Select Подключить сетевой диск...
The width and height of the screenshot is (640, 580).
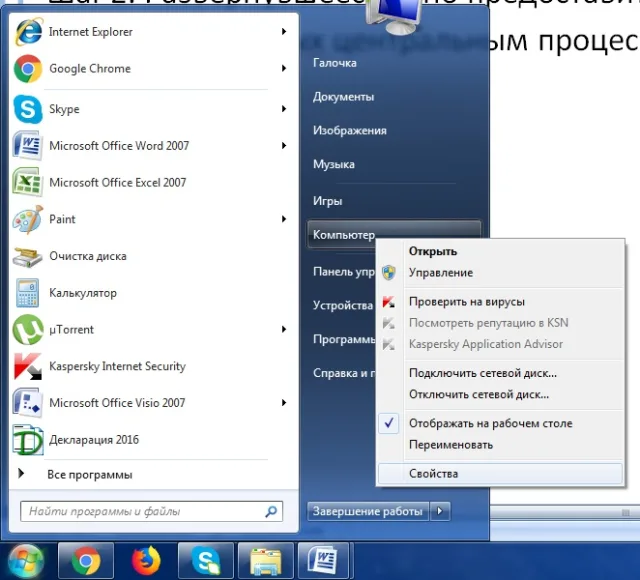500,373
